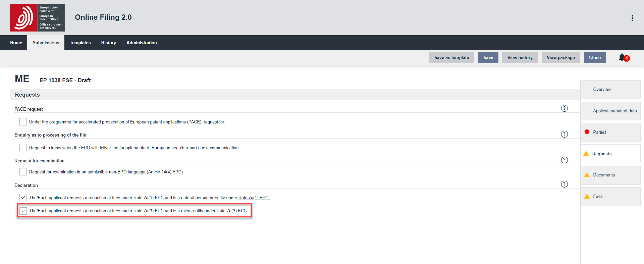
Task: Click the Save as template button
Action: (x=451, y=58)
